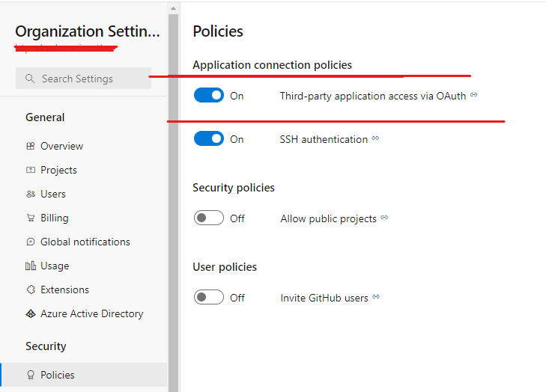Disable the SSH authentication toggle
Image resolution: width=546 pixels, height=392 pixels.
coord(209,139)
